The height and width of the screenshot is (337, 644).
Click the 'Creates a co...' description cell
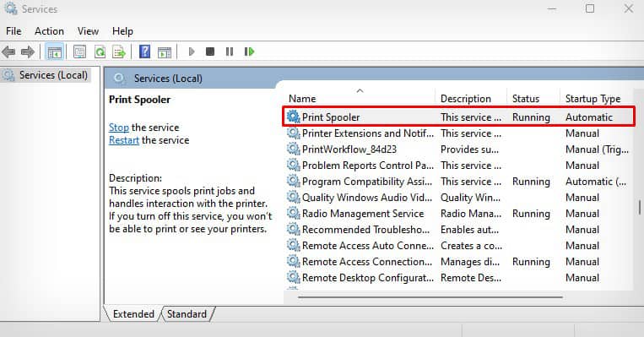tap(471, 245)
